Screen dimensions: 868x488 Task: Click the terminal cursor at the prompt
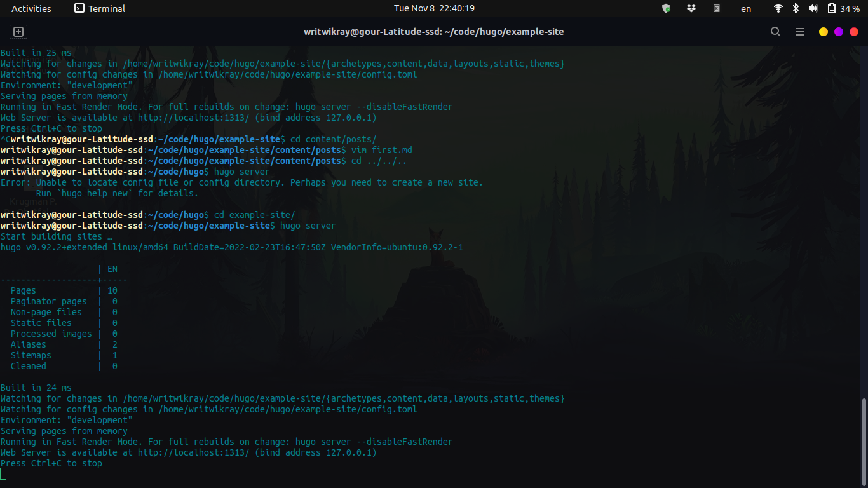coord(4,473)
